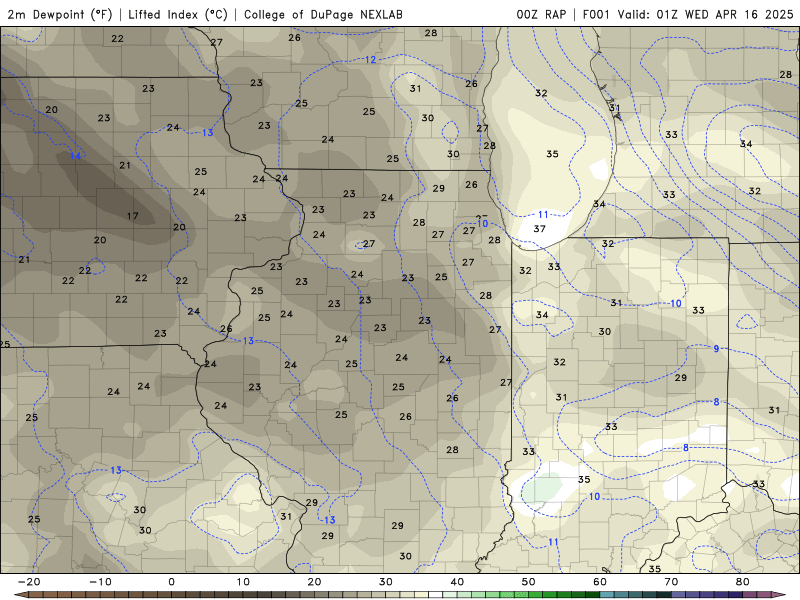Click the blue 12 lifted index contour label
Image resolution: width=800 pixels, height=600 pixels.
click(370, 60)
